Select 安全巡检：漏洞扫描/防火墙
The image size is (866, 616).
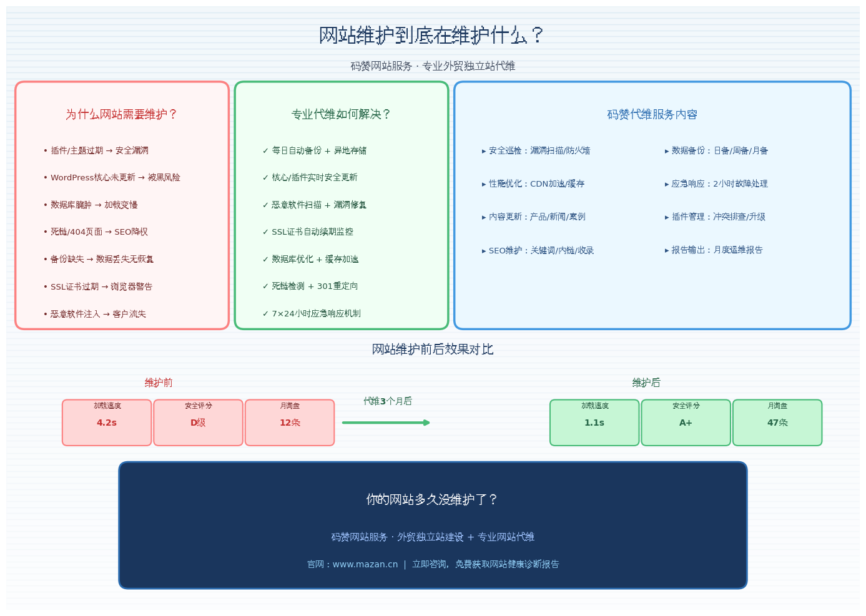click(x=536, y=150)
